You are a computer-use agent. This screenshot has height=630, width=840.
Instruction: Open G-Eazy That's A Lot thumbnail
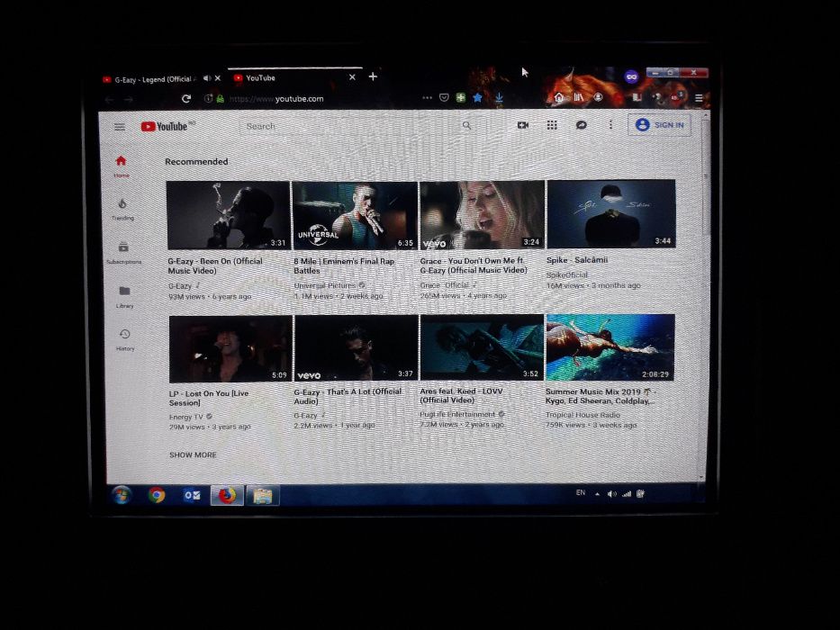point(357,348)
